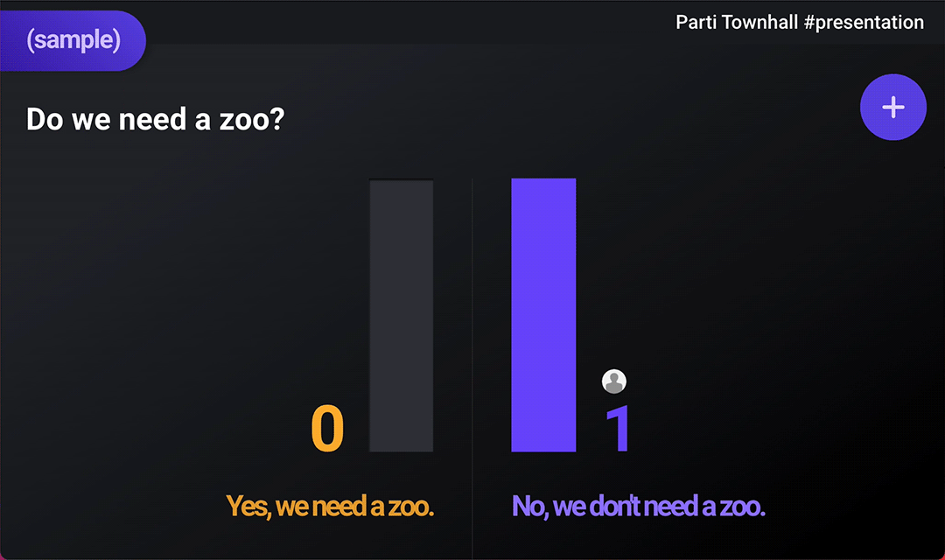The width and height of the screenshot is (945, 560).
Task: Click the purple plus button
Action: click(892, 108)
